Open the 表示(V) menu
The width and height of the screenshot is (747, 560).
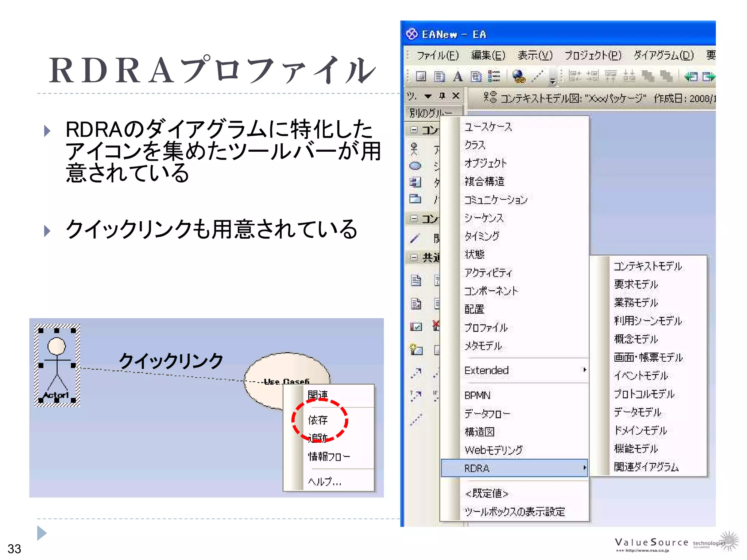(x=535, y=55)
